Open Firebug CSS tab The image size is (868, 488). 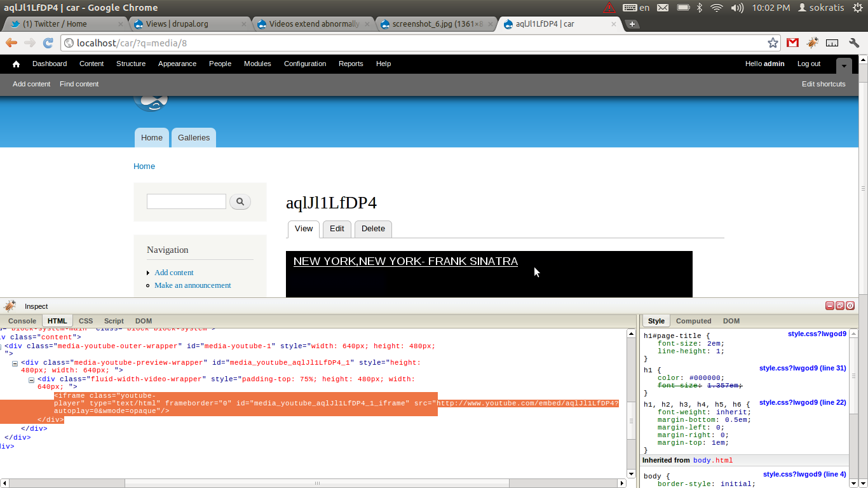tap(86, 321)
